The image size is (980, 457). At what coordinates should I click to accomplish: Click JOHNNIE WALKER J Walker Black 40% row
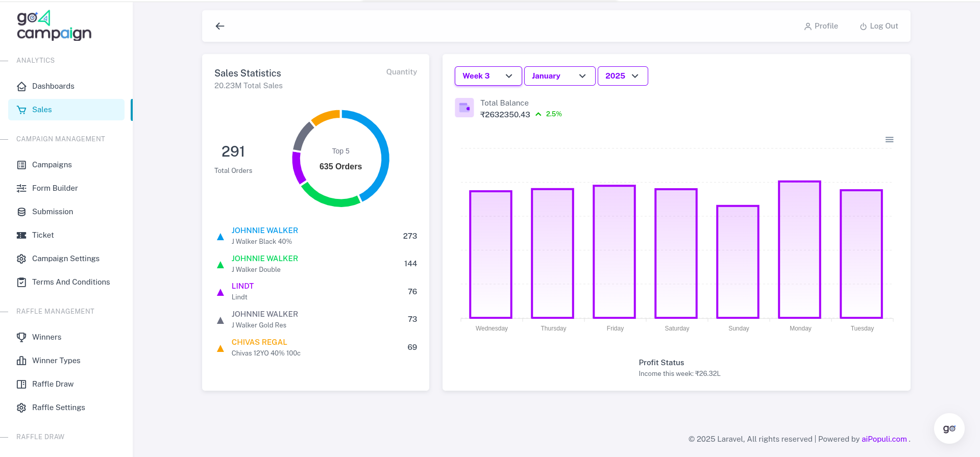coord(315,236)
